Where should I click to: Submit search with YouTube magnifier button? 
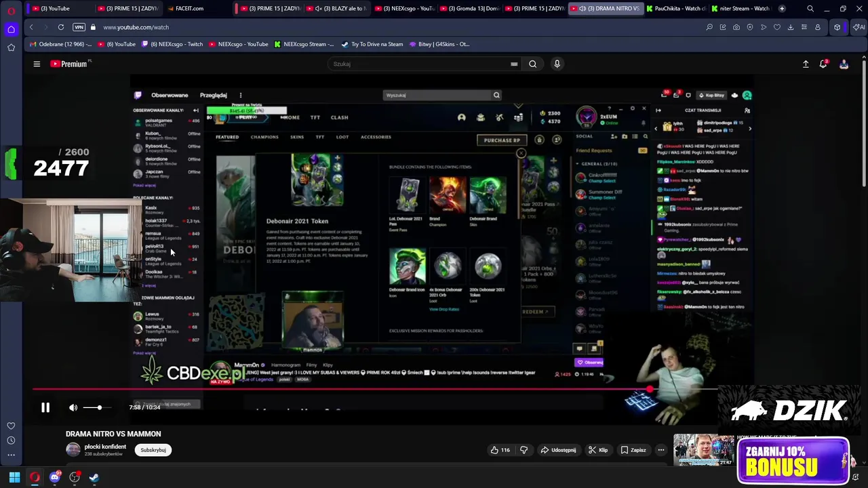[x=532, y=64]
